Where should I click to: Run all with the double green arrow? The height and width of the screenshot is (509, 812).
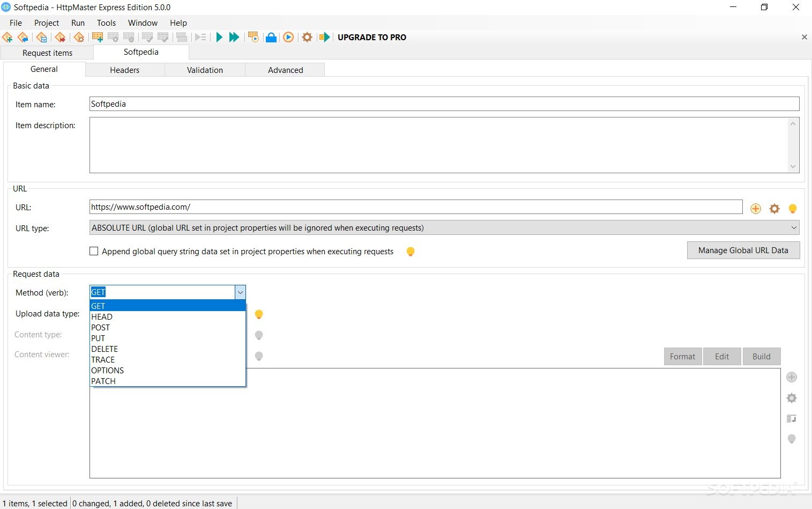tap(234, 38)
